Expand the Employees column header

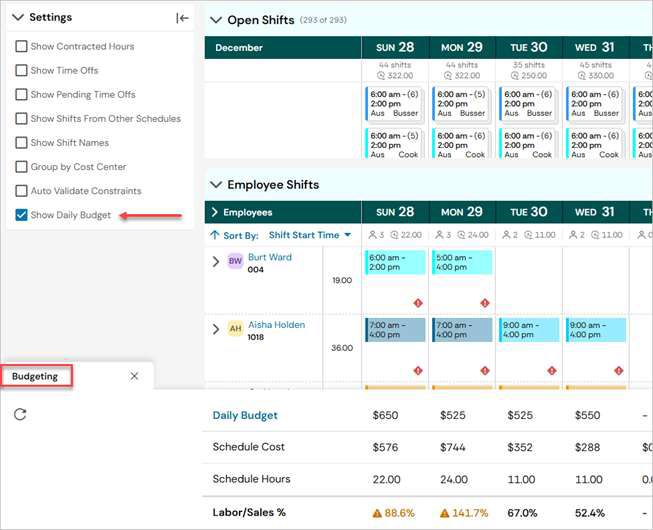(214, 212)
